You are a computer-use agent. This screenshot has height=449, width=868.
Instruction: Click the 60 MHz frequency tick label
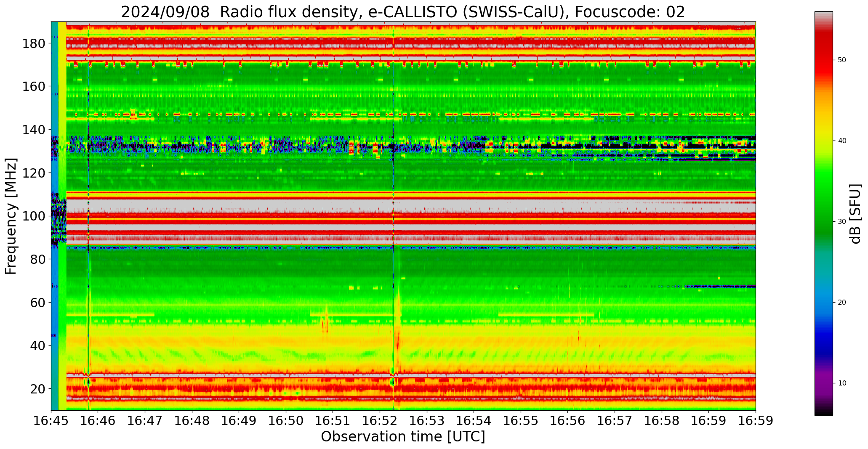point(38,302)
